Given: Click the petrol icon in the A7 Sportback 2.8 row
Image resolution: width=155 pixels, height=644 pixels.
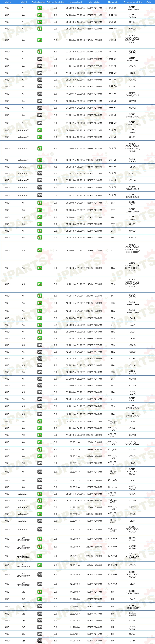Looking at the screenshot, I should point(40,539).
